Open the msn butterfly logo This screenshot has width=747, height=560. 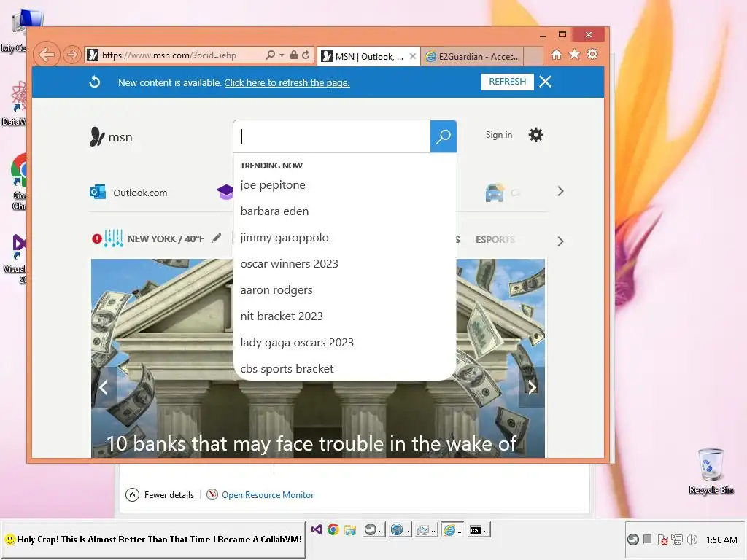coord(111,137)
